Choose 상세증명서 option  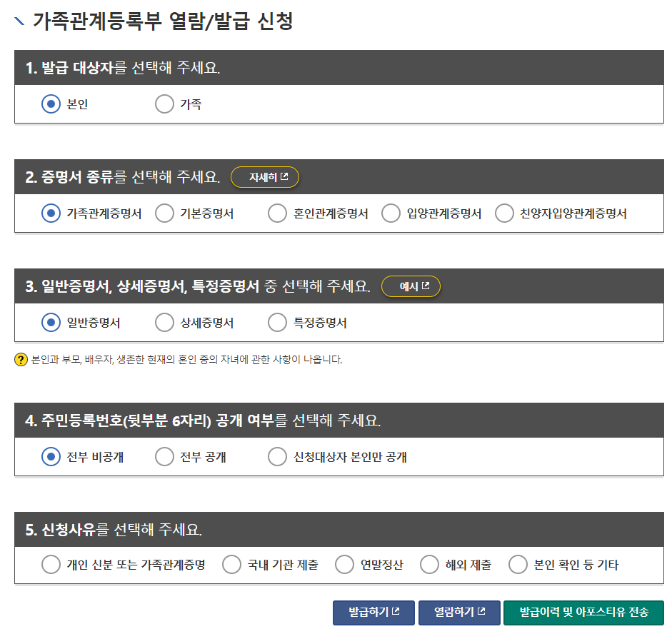[164, 323]
